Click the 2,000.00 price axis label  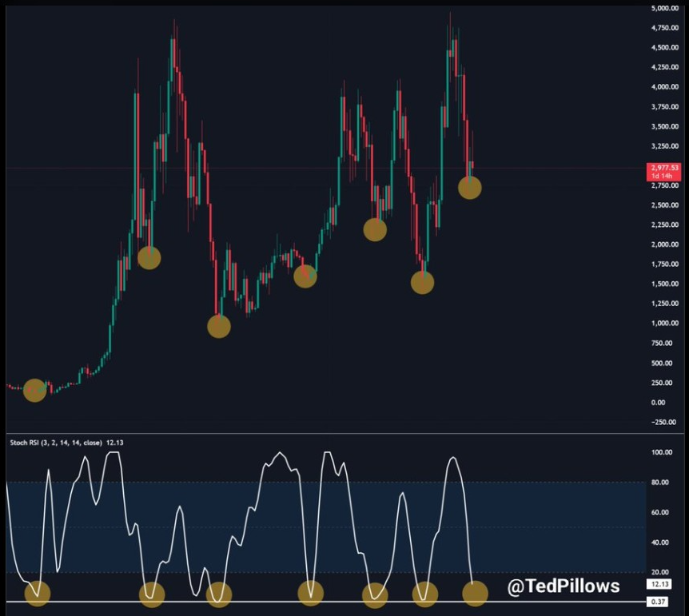[x=665, y=244]
